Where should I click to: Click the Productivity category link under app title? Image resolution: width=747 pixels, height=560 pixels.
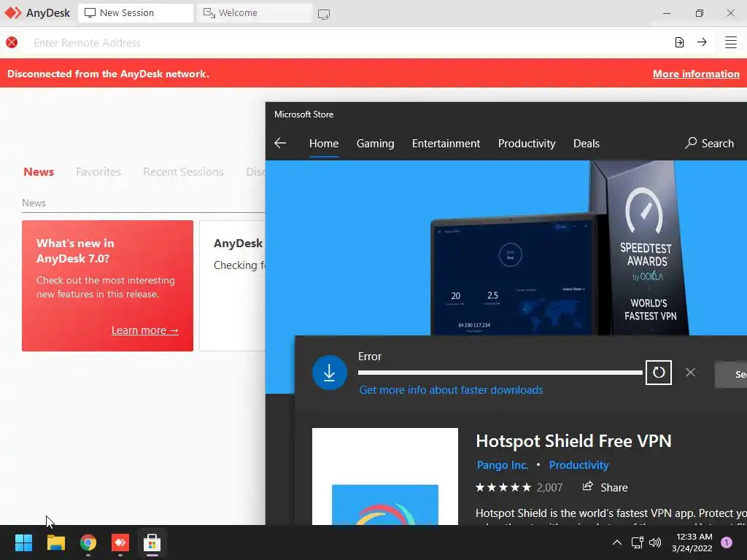(x=578, y=464)
